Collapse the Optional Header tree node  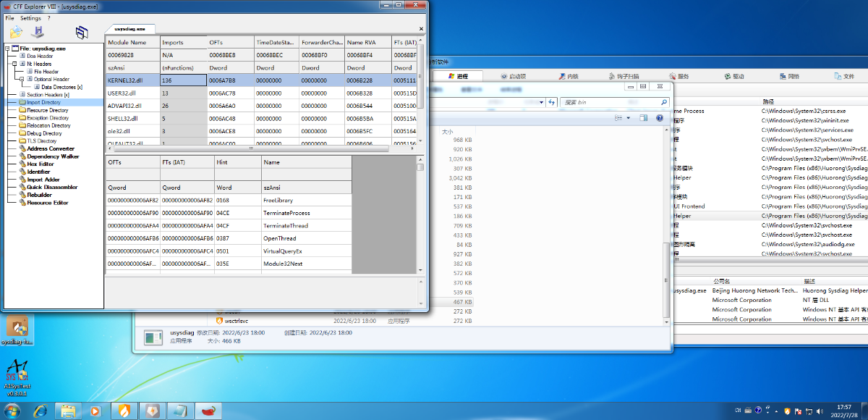click(22, 79)
